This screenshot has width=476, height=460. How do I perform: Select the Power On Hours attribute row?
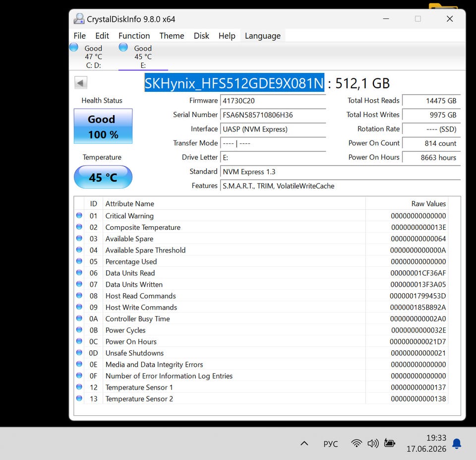pyautogui.click(x=261, y=341)
